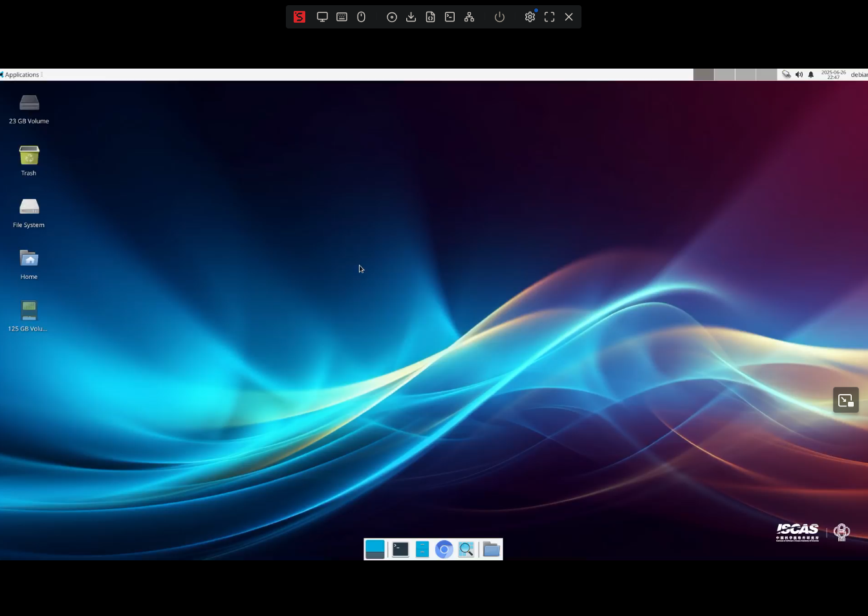Click the network connection tray icon
The width and height of the screenshot is (868, 616).
[x=786, y=74]
